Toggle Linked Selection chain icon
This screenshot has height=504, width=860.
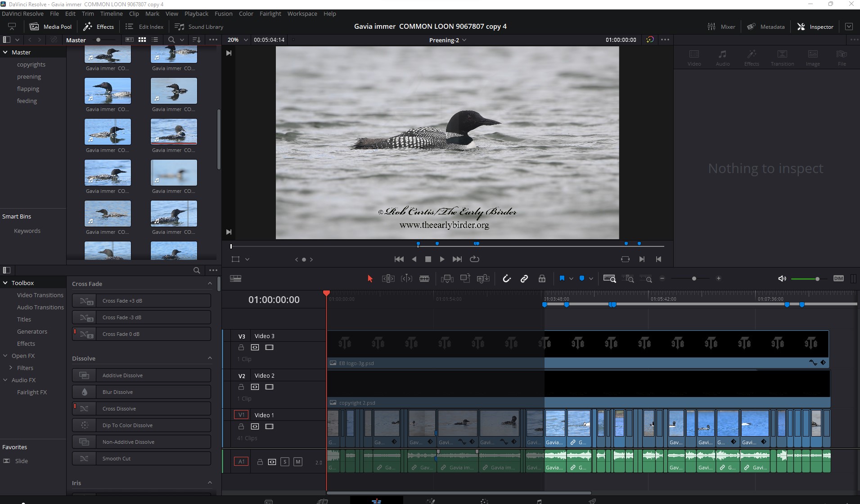pyautogui.click(x=524, y=279)
